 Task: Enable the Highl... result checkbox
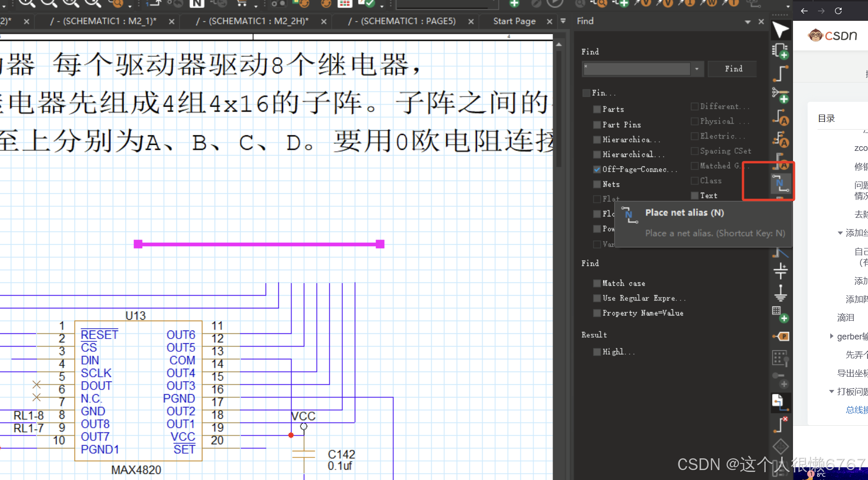tap(597, 352)
